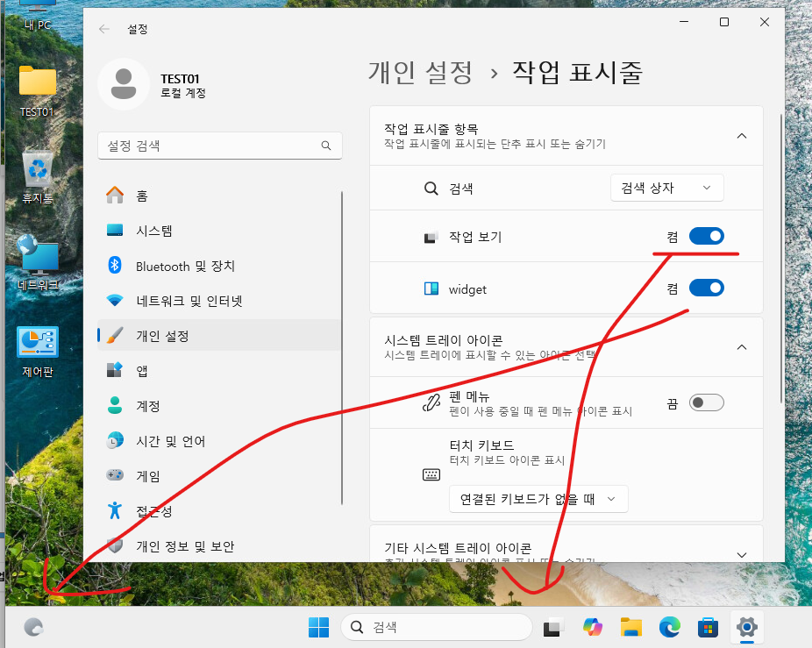Viewport: 812px width, 648px height.
Task: Select 개인 설정 in the sidebar
Action: [x=219, y=336]
